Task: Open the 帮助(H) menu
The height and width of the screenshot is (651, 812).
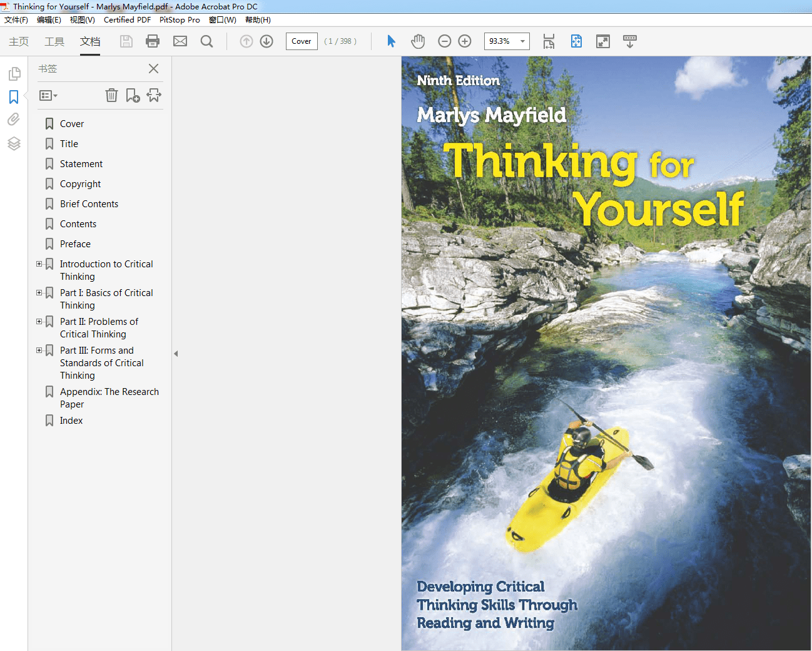Action: click(258, 20)
